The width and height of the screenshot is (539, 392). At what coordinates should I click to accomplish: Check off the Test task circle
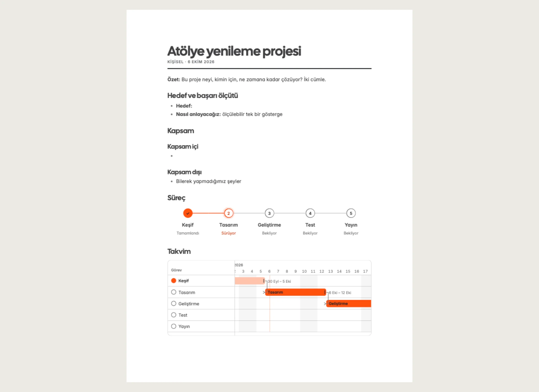tap(174, 315)
